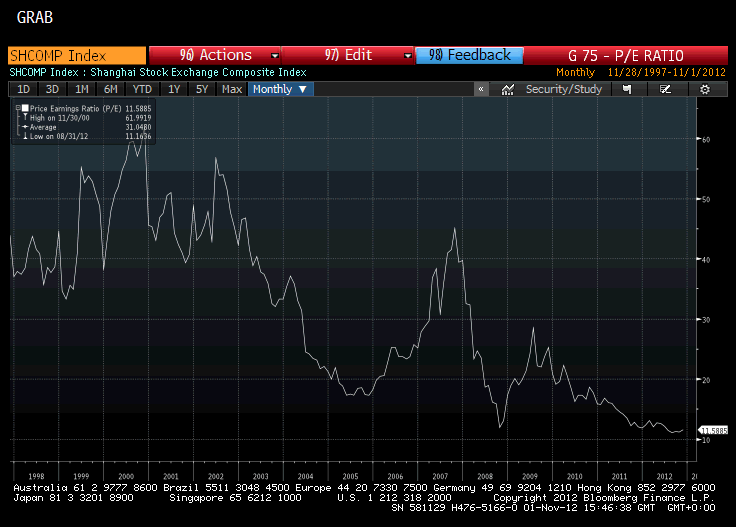
Task: Click the 98) Feedback button
Action: (x=469, y=55)
